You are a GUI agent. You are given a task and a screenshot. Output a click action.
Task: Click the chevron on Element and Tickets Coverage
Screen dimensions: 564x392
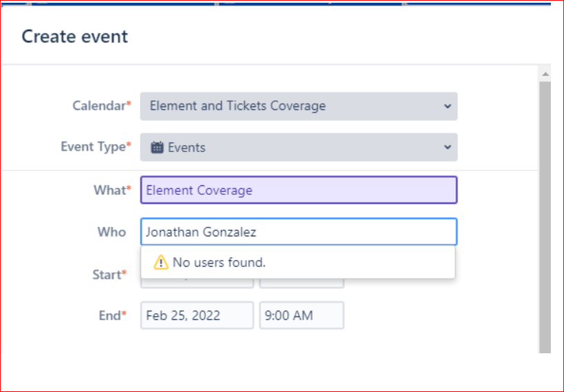pyautogui.click(x=447, y=106)
